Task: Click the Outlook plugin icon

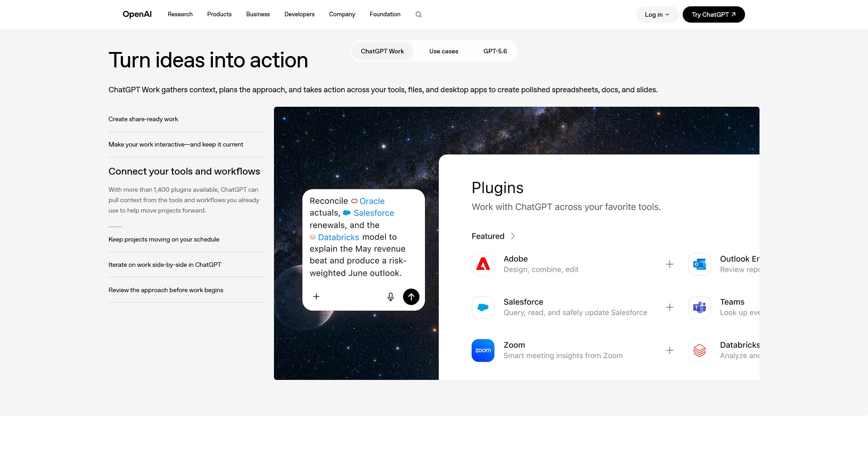Action: [699, 264]
